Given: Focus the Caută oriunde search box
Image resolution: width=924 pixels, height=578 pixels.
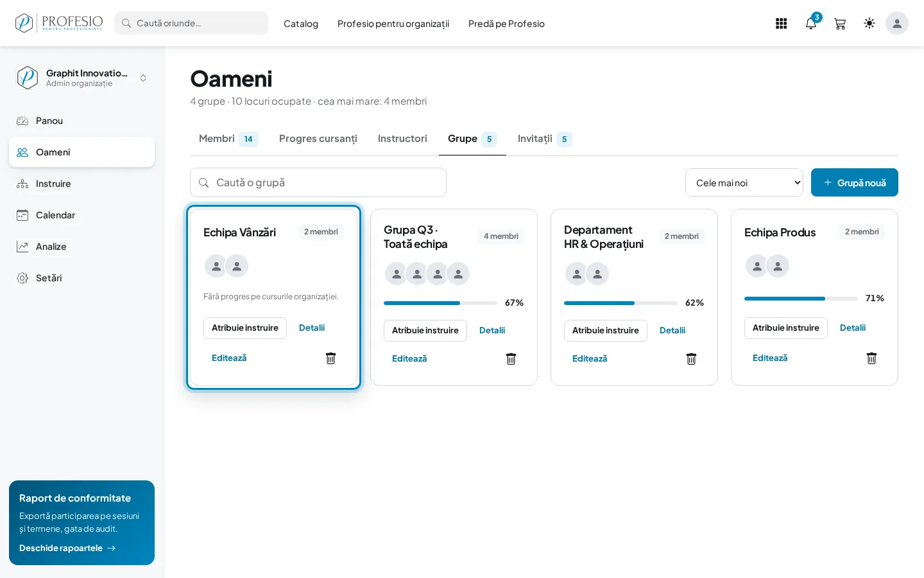Looking at the screenshot, I should [x=191, y=23].
